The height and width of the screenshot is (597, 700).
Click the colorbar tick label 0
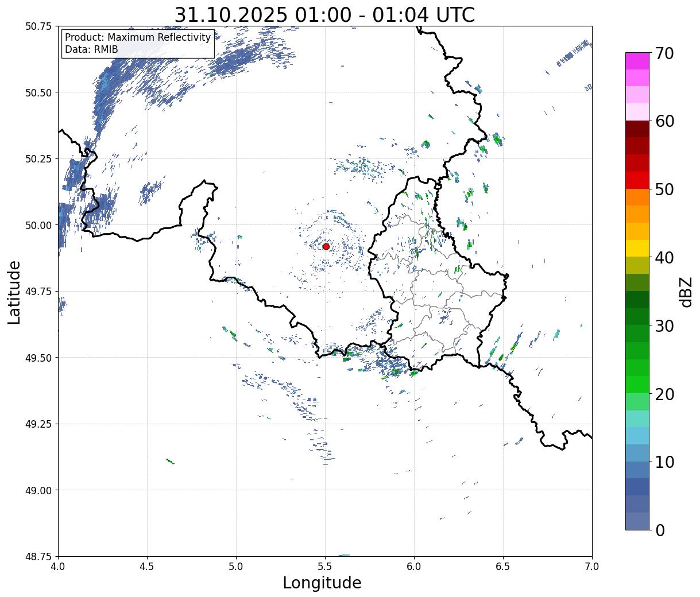tap(660, 530)
